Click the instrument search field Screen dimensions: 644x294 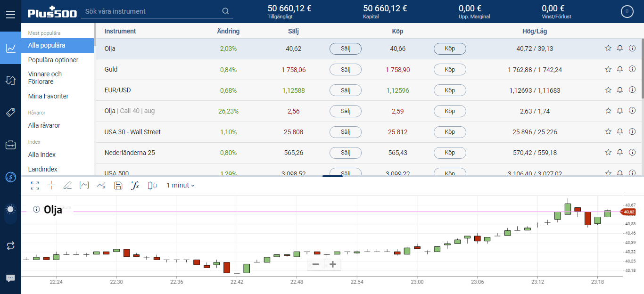click(151, 11)
